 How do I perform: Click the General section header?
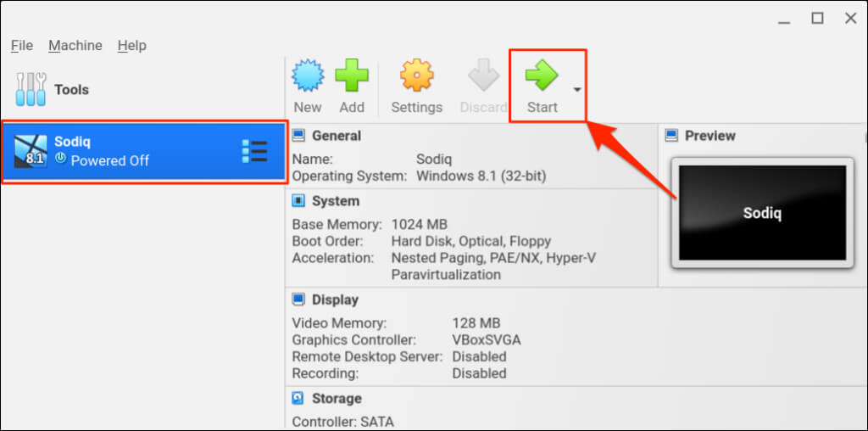(336, 136)
